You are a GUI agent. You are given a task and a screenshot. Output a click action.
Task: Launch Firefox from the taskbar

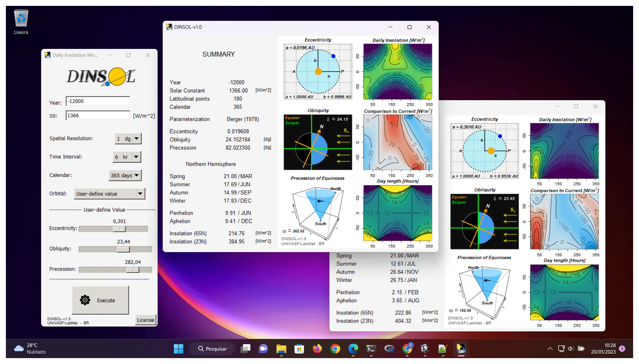click(317, 349)
